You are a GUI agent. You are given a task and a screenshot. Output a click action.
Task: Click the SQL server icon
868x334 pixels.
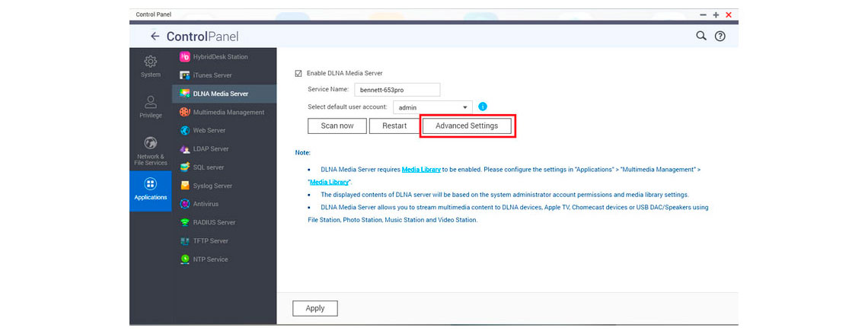point(185,167)
